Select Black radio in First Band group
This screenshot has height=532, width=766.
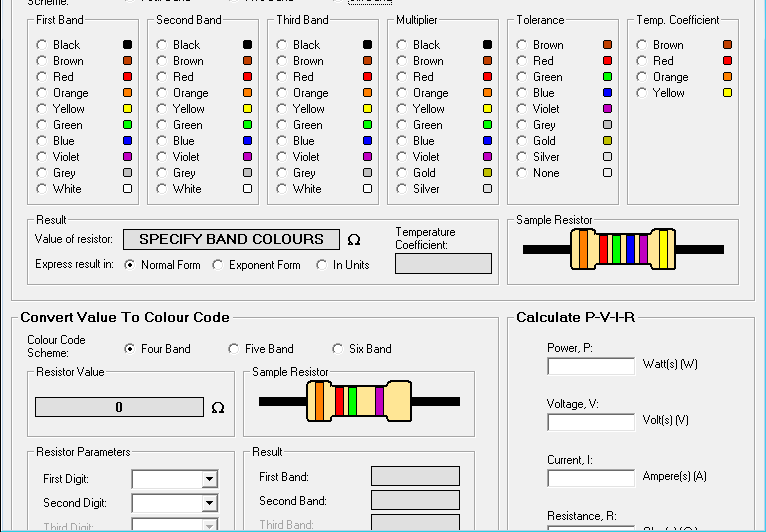[42, 45]
